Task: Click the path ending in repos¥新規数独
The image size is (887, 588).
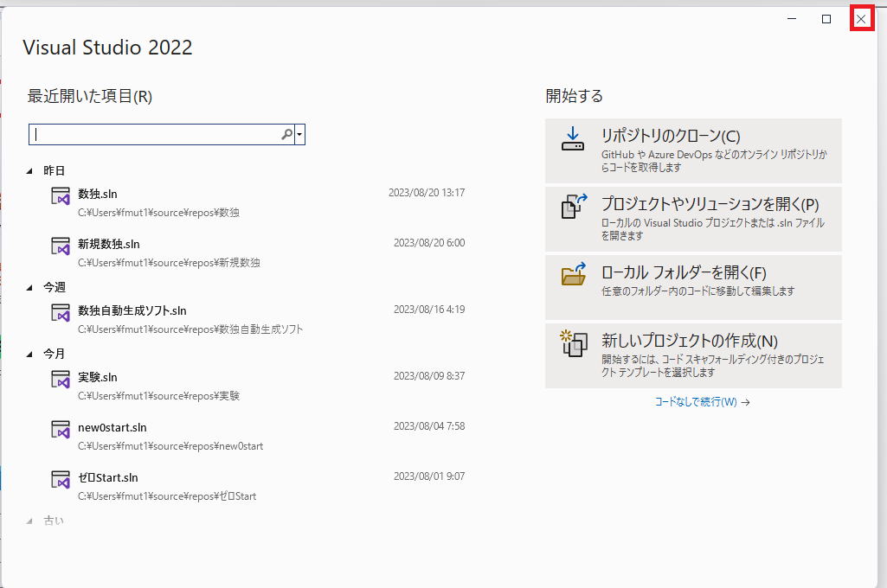Action: 169,263
